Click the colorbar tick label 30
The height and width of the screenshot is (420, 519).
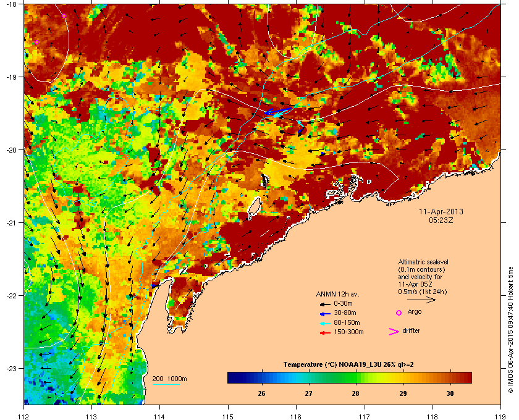(450, 393)
